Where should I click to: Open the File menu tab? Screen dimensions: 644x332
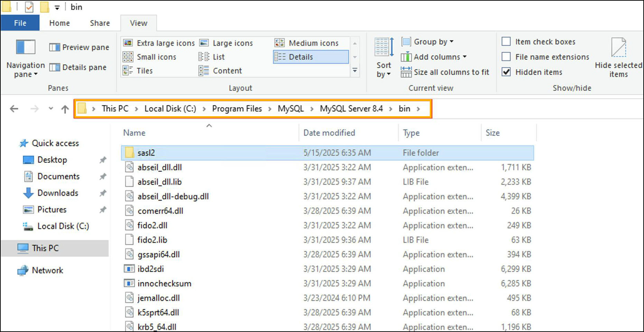coord(20,23)
